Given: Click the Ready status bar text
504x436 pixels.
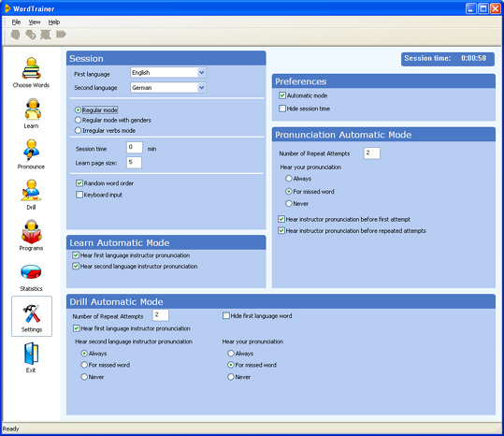Looking at the screenshot, I should coord(11,429).
